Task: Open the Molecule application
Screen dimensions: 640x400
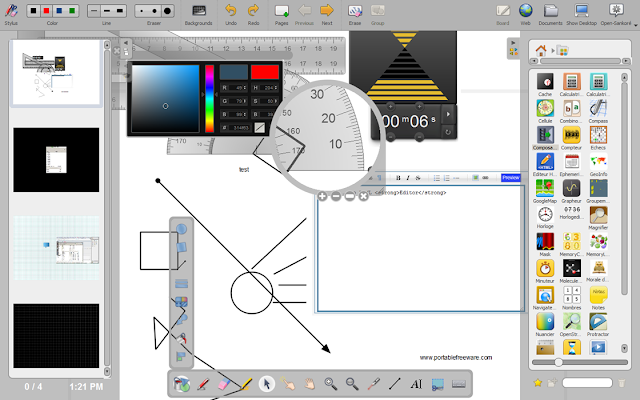Action: click(x=571, y=271)
